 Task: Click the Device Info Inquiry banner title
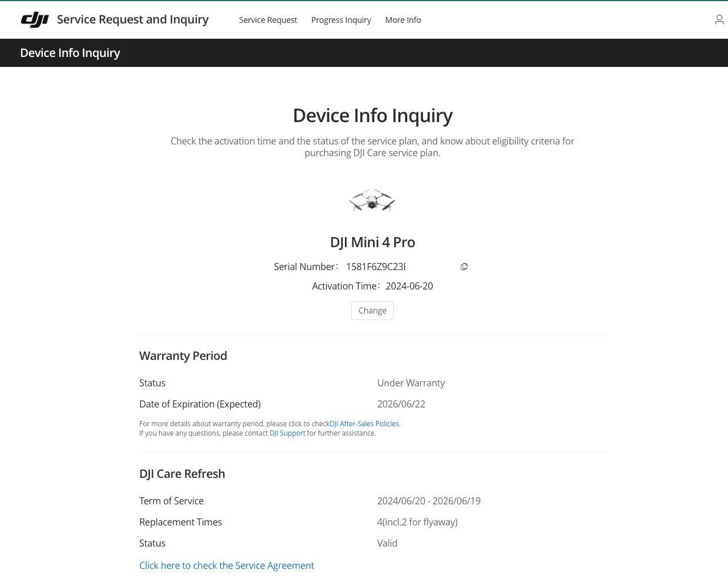click(70, 53)
